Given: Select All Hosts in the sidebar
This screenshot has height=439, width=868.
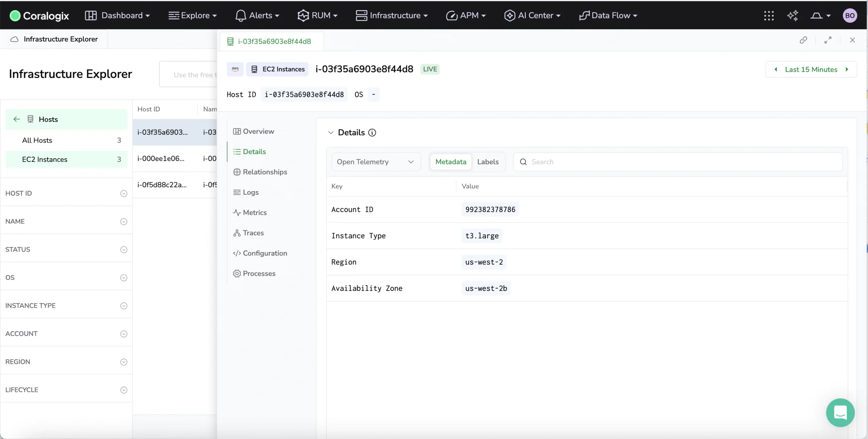Looking at the screenshot, I should [66, 140].
